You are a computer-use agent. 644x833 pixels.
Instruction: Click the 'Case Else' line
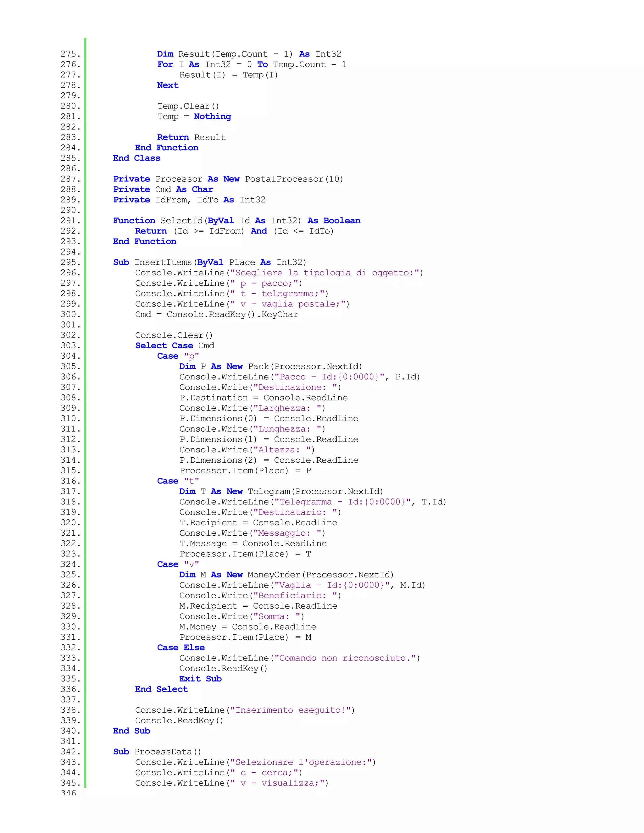pos(180,648)
